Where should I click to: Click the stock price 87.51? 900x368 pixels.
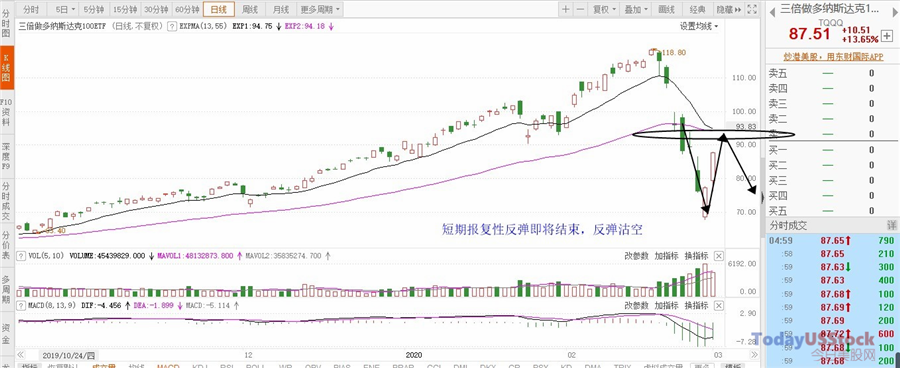pyautogui.click(x=809, y=34)
